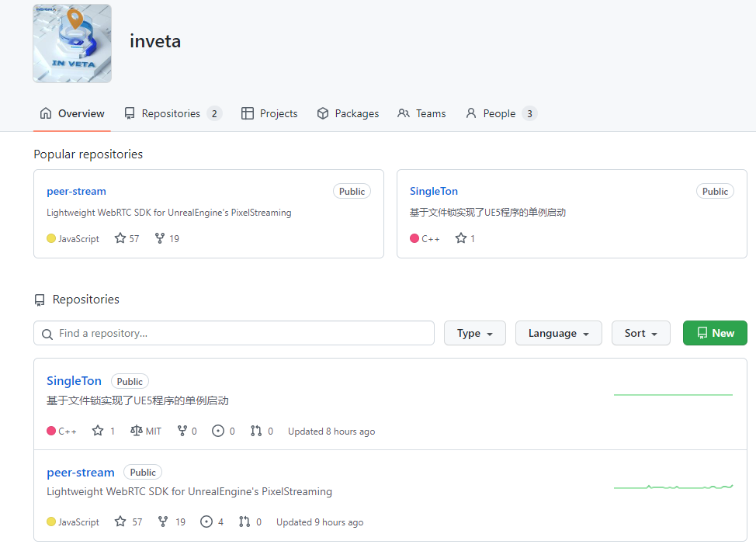756x558 pixels.
Task: Switch to the Repositories tab
Action: click(x=172, y=113)
